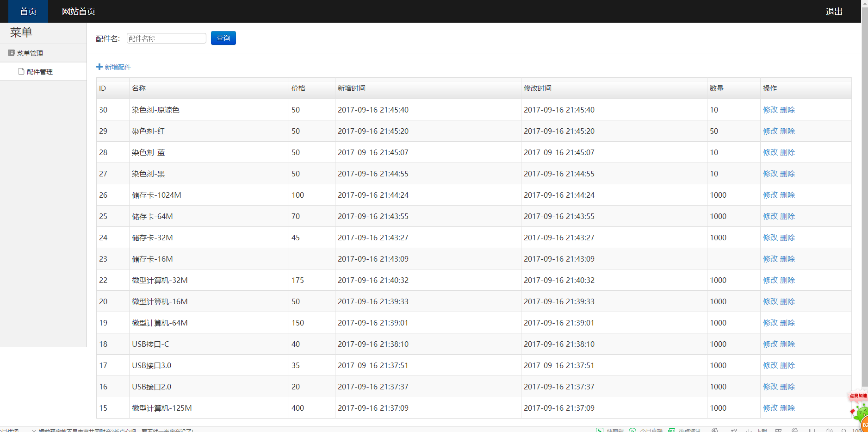Remove the 染色剂-蓝 entry

click(787, 152)
